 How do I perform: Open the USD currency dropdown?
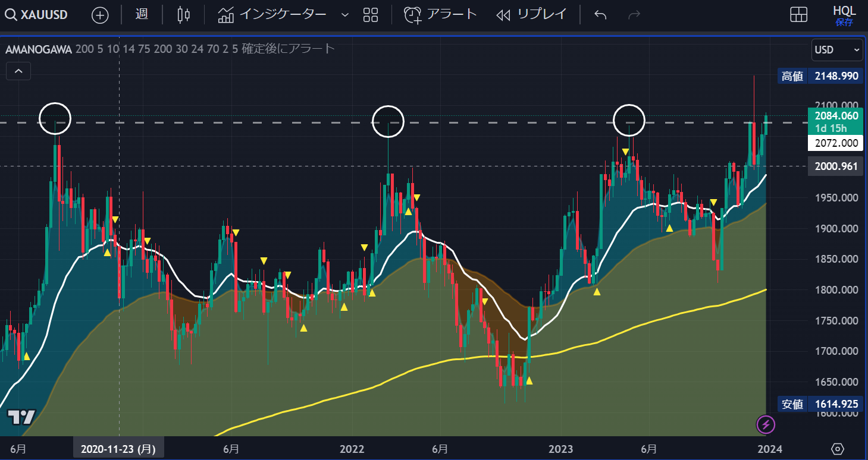[837, 50]
